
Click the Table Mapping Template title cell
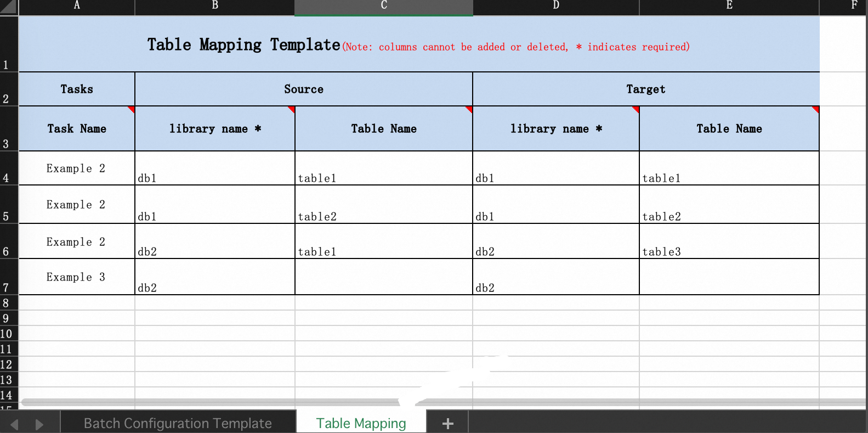419,44
